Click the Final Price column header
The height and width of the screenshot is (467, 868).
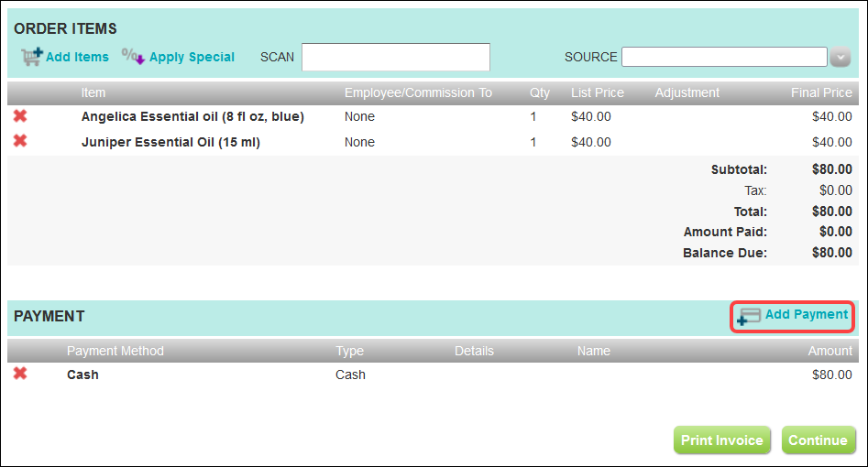coord(821,93)
